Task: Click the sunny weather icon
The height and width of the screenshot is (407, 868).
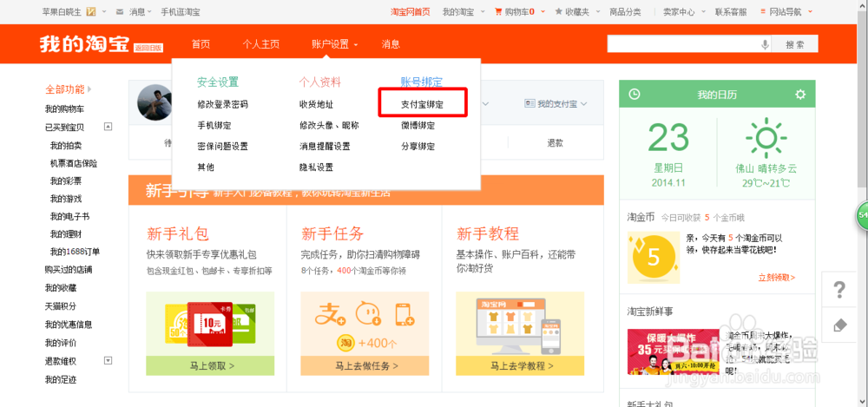Action: click(766, 137)
